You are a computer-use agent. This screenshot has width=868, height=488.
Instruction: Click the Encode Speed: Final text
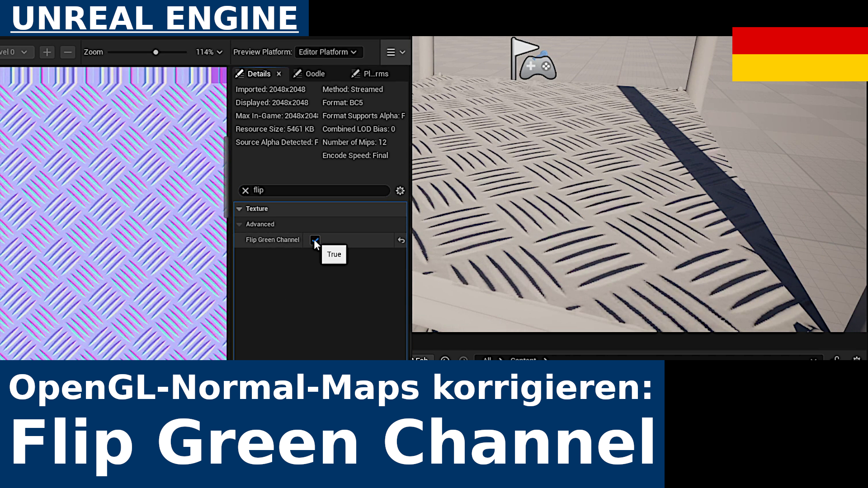point(355,155)
